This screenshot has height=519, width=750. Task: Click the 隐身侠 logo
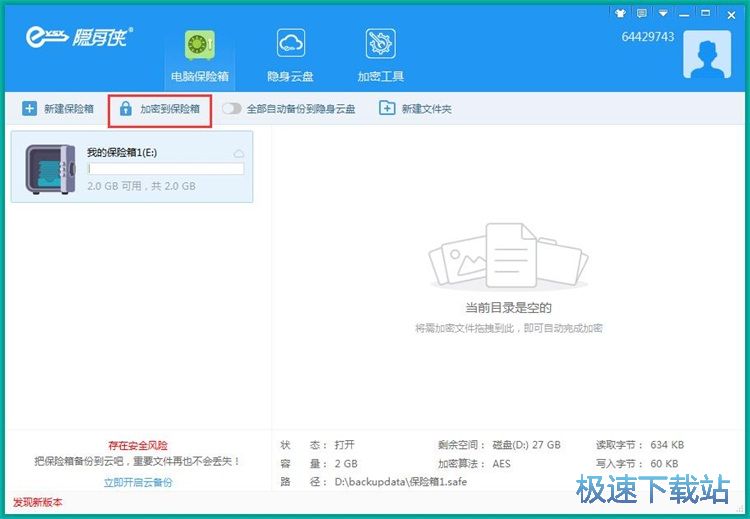(79, 37)
